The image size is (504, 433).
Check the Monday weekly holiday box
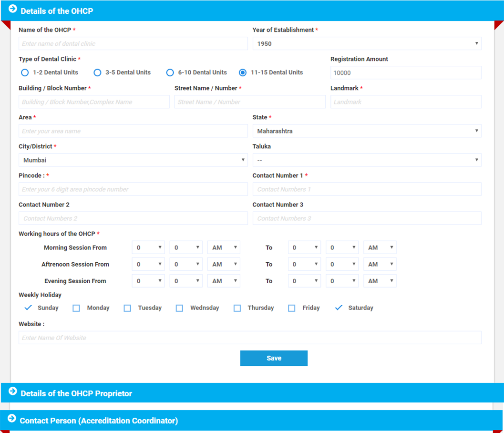tap(76, 309)
